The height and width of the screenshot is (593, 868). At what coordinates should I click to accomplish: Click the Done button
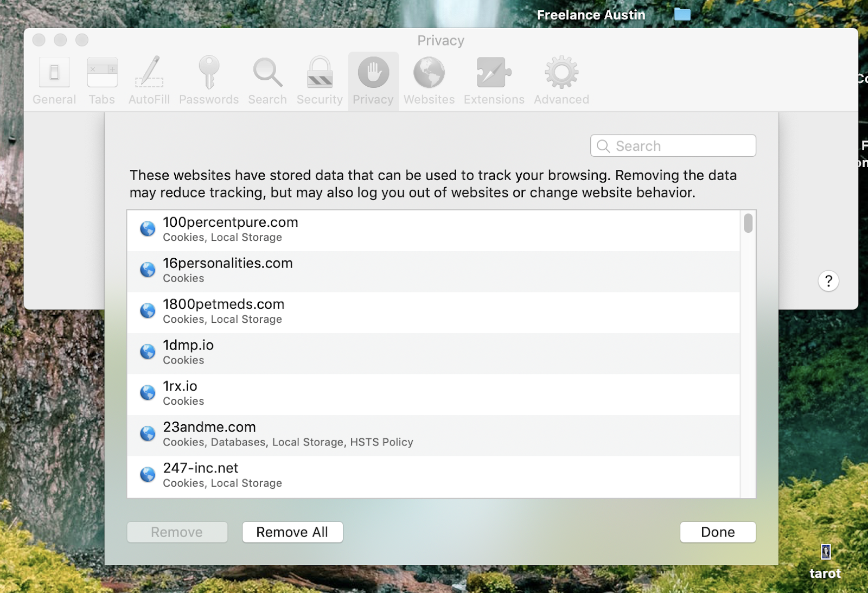718,532
